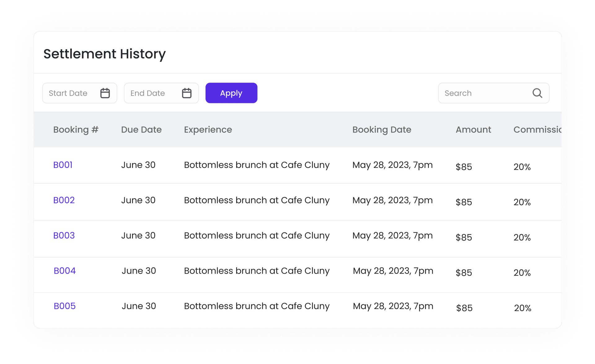Viewport: 595px width, 364px height.
Task: Click the search magnifier icon
Action: coord(537,93)
